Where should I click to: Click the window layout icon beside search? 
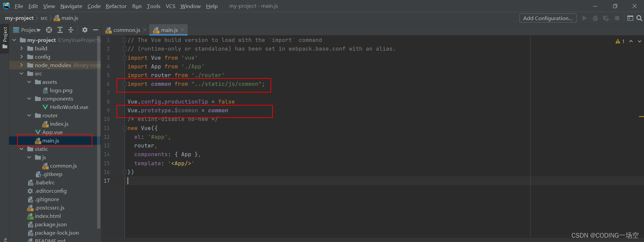coord(630,18)
